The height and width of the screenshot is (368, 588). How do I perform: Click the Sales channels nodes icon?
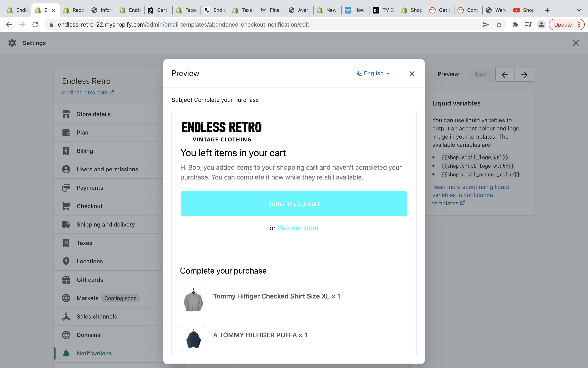[x=66, y=316]
